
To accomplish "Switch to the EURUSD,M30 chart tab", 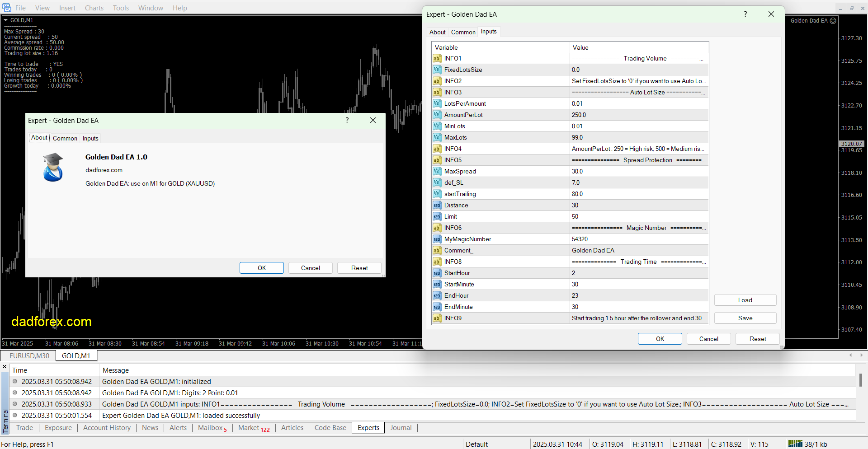I will pos(29,356).
